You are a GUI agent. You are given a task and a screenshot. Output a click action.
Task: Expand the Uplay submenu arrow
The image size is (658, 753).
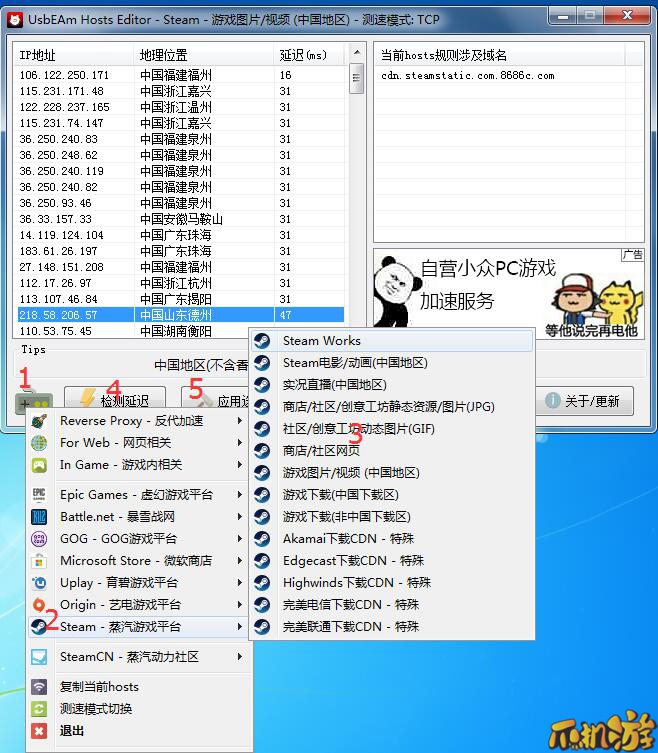click(x=239, y=583)
